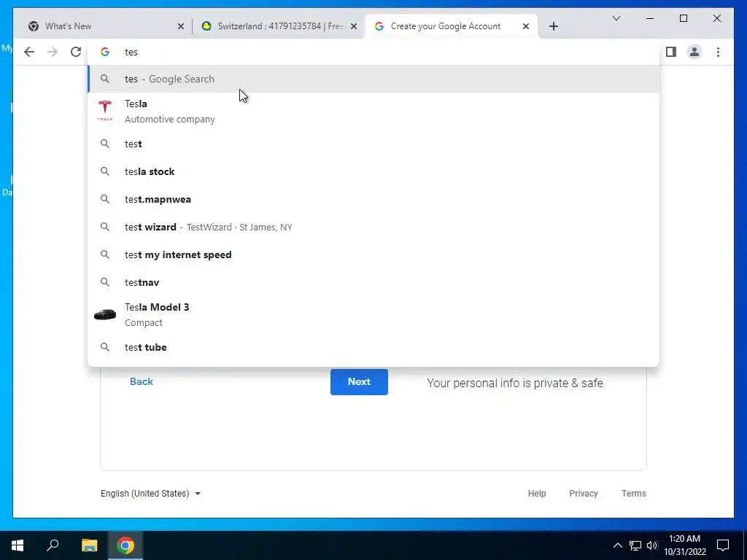Viewport: 747px width, 560px height.
Task: Select 'test my internet speed' suggestion
Action: 373,254
